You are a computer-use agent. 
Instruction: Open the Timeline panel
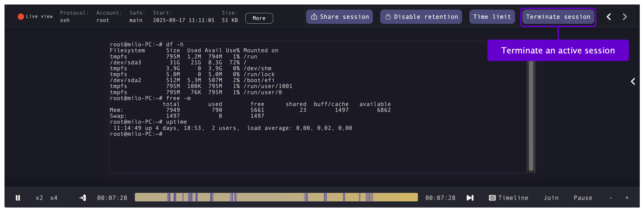(509, 198)
